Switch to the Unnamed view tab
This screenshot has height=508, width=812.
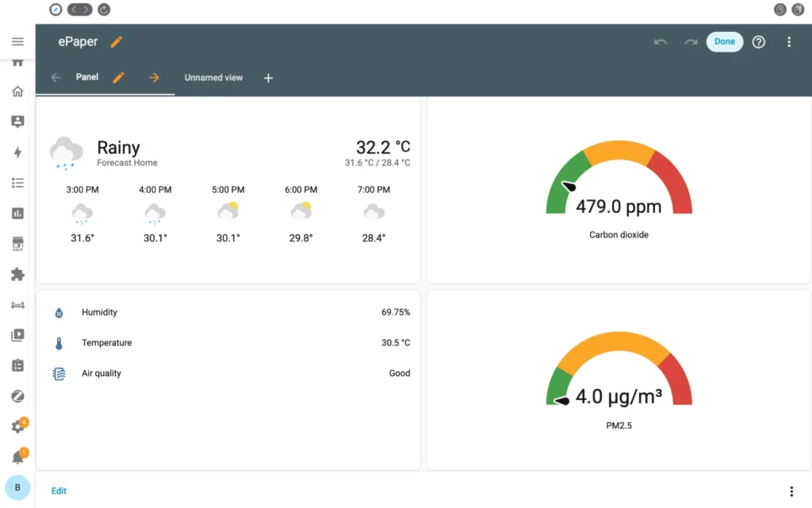(213, 77)
